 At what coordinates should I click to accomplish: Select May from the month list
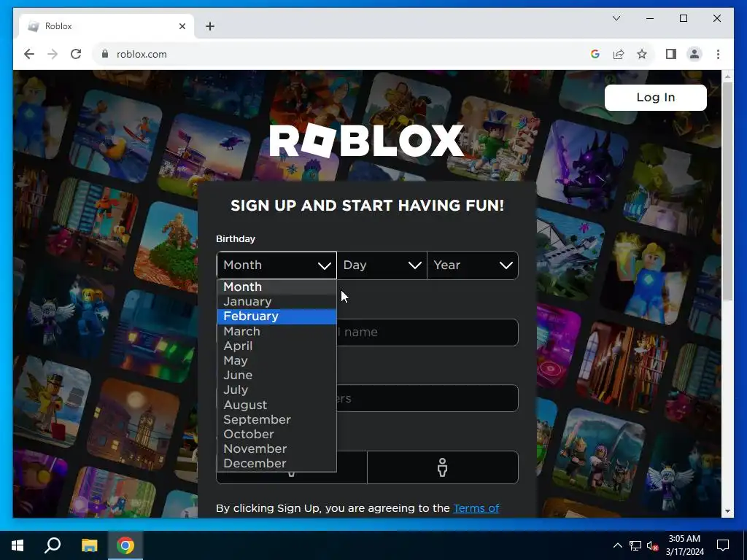click(276, 360)
